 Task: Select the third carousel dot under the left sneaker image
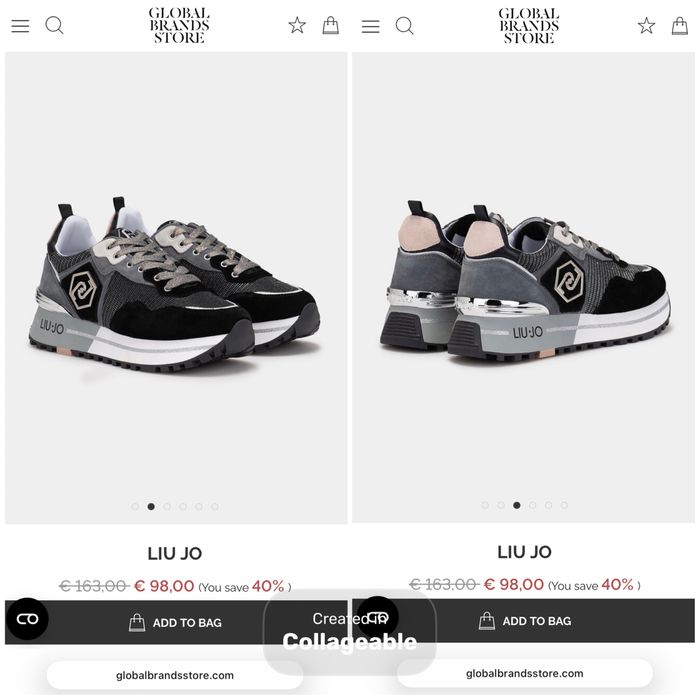click(167, 506)
